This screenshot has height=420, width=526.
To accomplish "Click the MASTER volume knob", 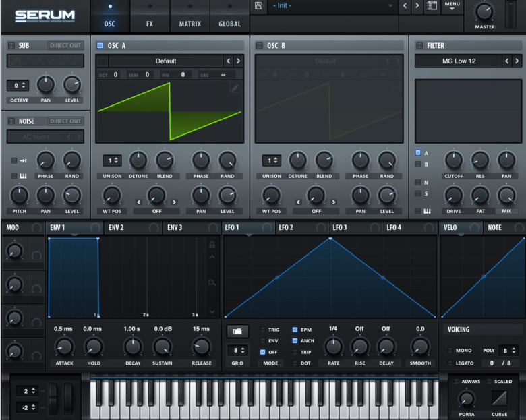I will (484, 12).
